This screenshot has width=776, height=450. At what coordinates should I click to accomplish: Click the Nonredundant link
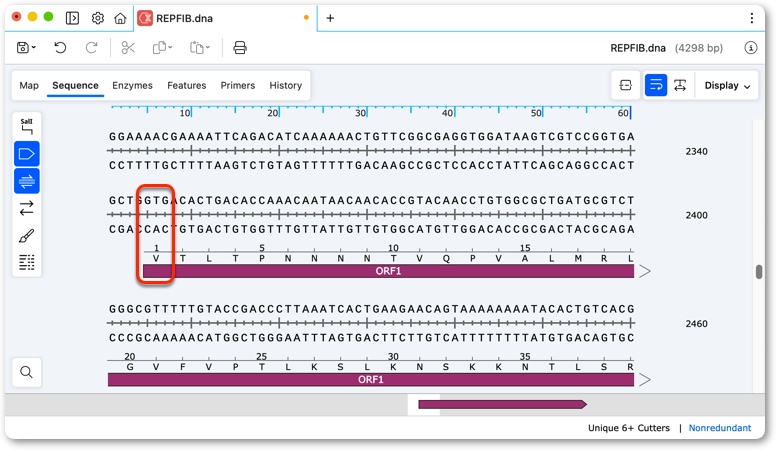pos(720,428)
